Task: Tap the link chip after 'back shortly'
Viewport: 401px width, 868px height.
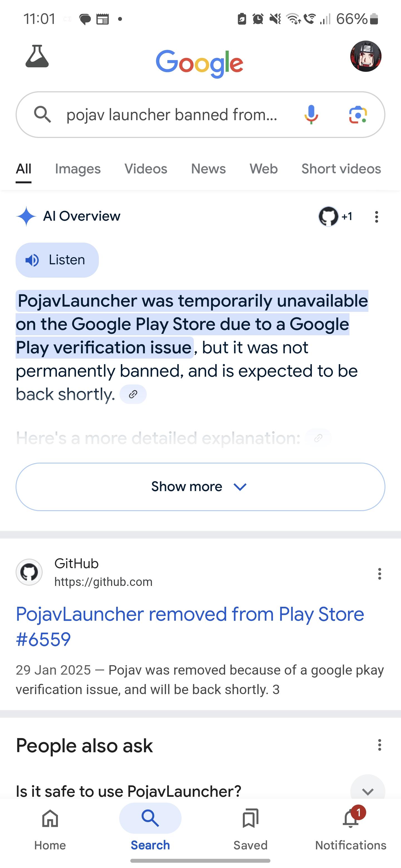Action: [x=133, y=394]
